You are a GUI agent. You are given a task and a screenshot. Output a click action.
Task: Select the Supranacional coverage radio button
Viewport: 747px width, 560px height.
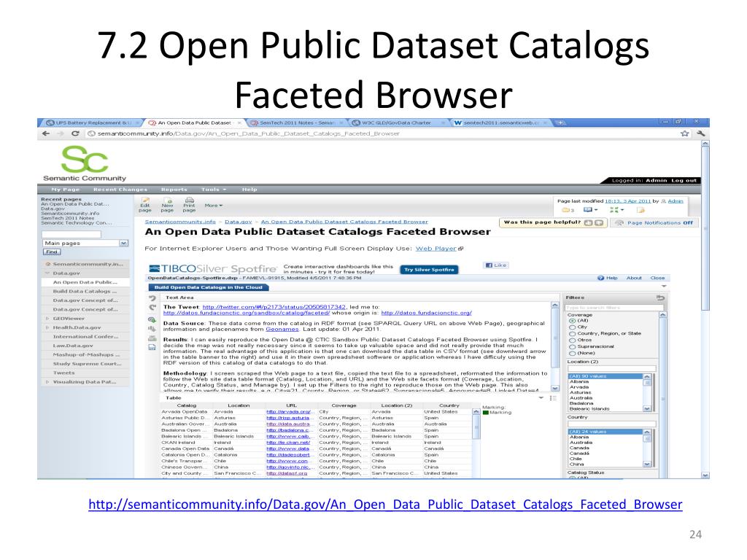pyautogui.click(x=572, y=346)
